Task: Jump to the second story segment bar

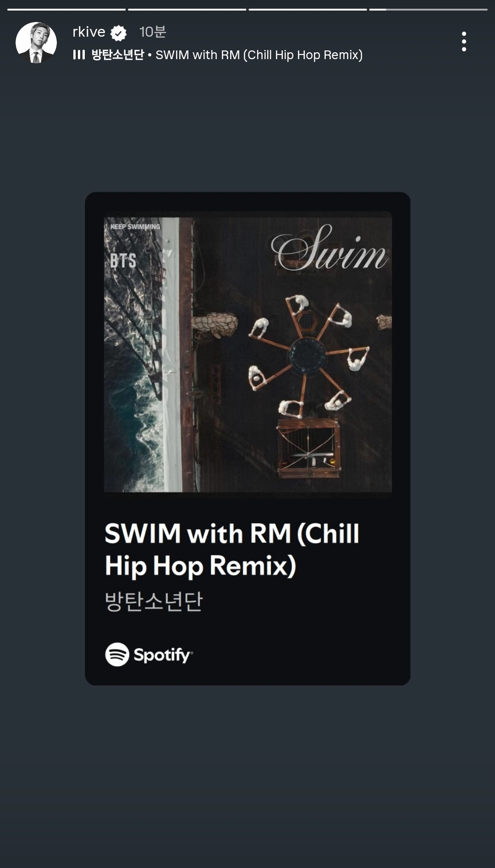Action: [187, 9]
